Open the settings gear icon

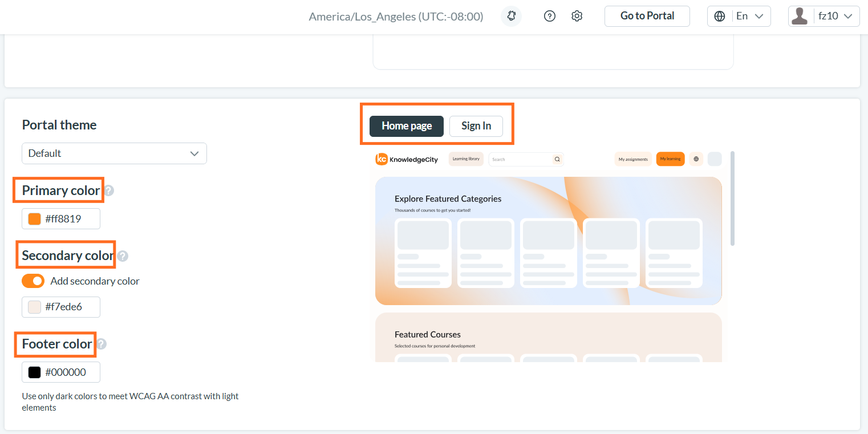[577, 16]
